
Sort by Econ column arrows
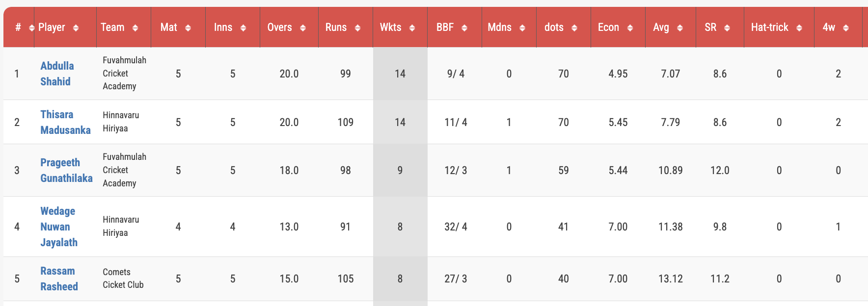pos(630,28)
